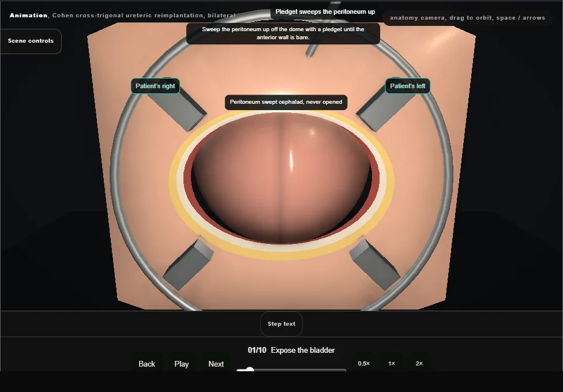Click the anatomy camera orbit hint

tap(467, 18)
